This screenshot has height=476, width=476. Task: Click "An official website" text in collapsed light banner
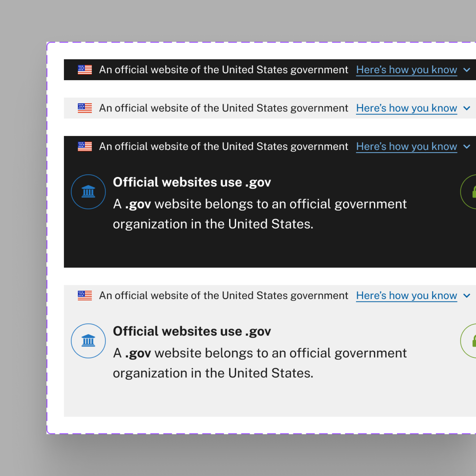pyautogui.click(x=223, y=108)
